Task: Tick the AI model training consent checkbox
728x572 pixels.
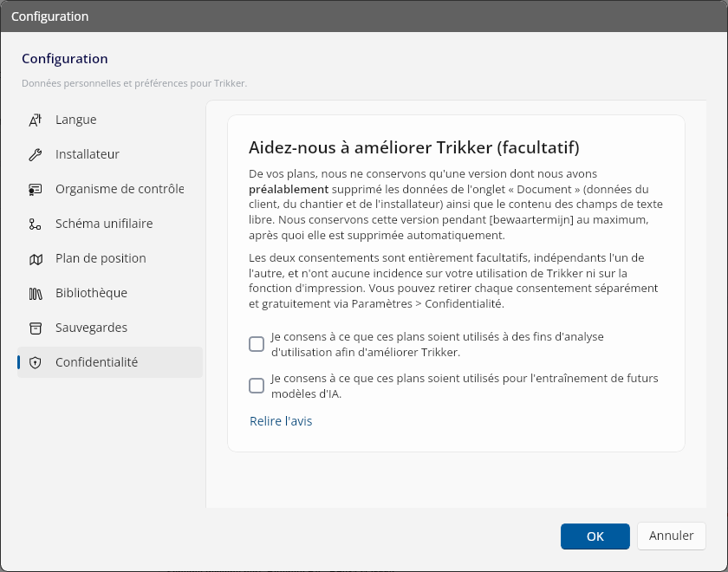Action: coord(257,386)
